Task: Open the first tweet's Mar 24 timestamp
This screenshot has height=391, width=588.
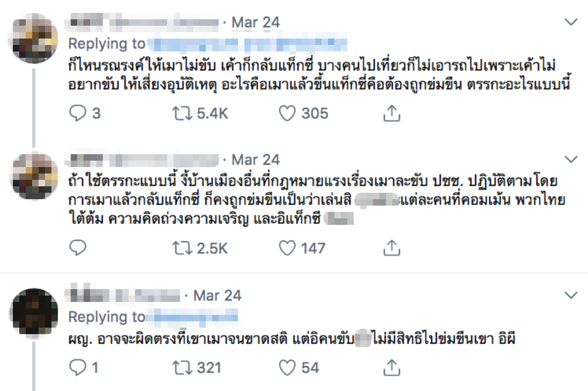Action: [x=255, y=22]
